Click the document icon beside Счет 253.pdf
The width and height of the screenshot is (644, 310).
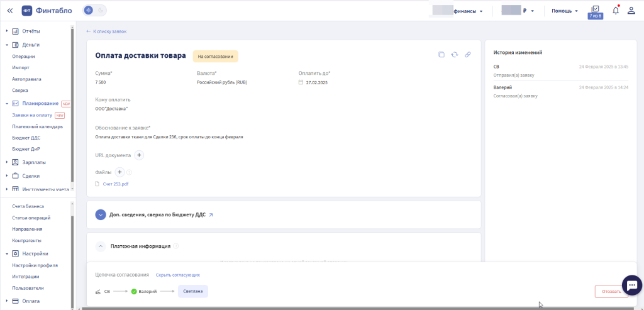coord(97,184)
